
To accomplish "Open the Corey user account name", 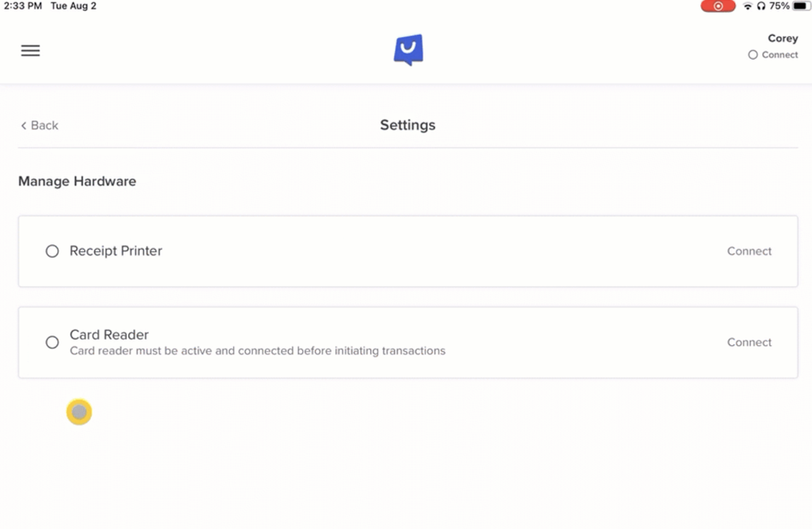I will point(783,38).
